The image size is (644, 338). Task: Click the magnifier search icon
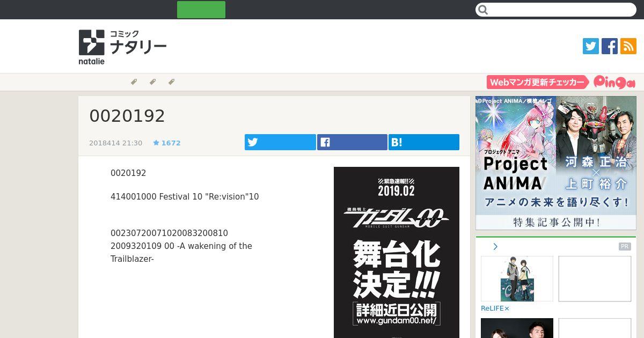point(483,10)
